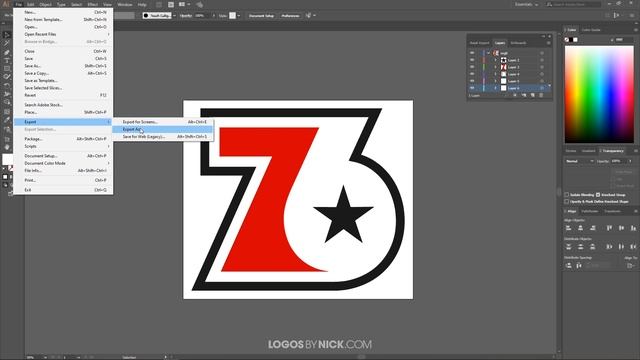
Task: Click white swatch in Color panel
Action: click(575, 40)
